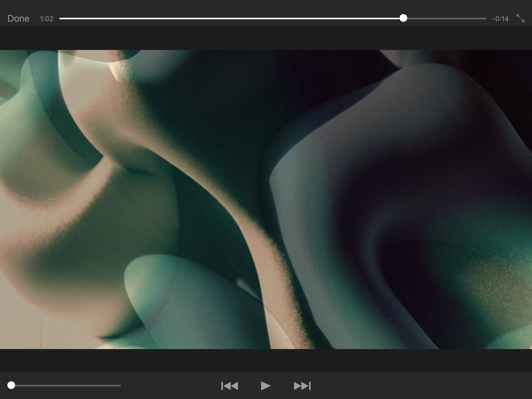
Task: Skip to the previous track
Action: point(229,386)
